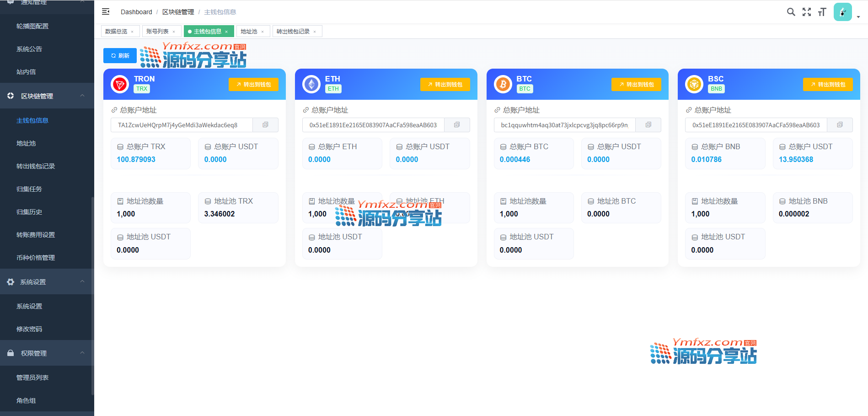Click the TRON address input field
This screenshot has height=416, width=868.
(x=182, y=125)
